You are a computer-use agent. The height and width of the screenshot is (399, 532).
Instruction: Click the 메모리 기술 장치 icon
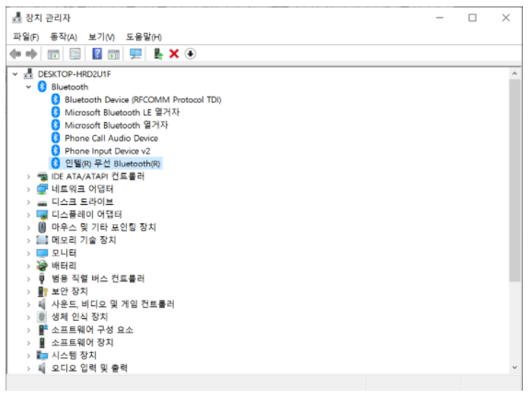42,240
